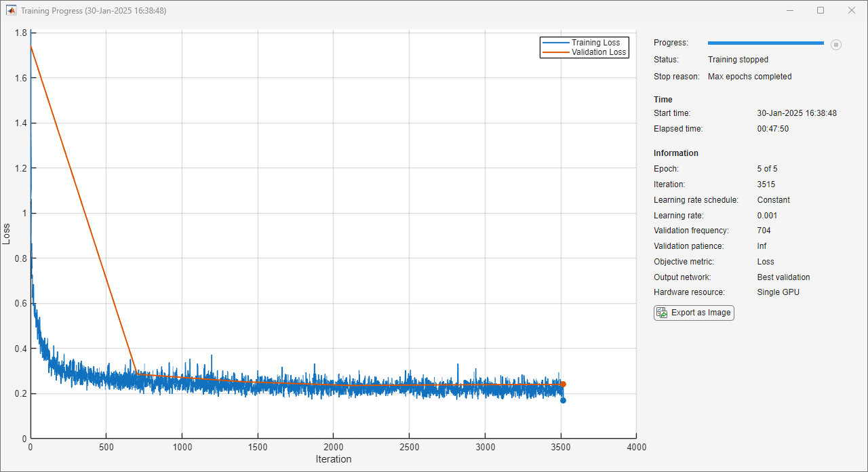Minimize the Training Progress window
This screenshot has width=868, height=472.
coord(789,11)
